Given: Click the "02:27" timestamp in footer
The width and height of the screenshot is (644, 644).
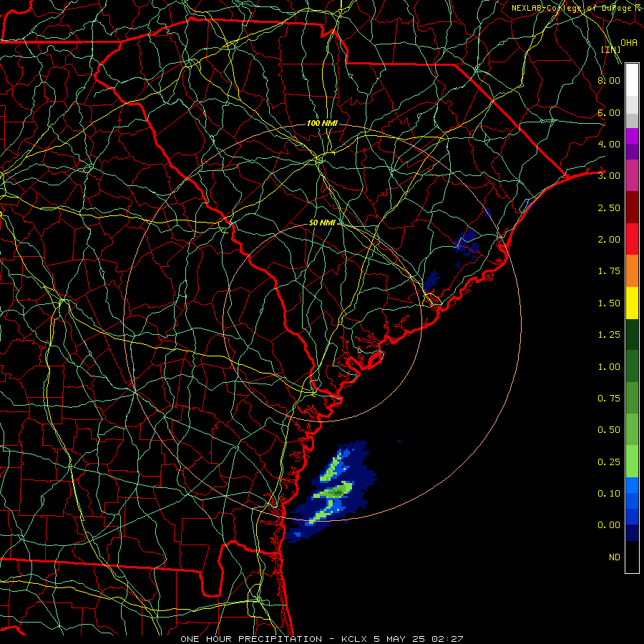Looking at the screenshot, I should click(447, 639).
